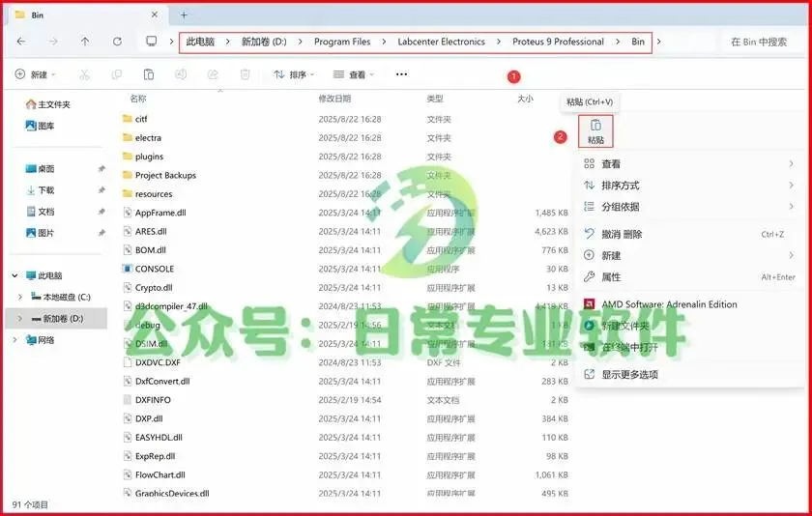This screenshot has height=516, width=812.
Task: Open 图片 in the sidebar
Action: click(40, 233)
